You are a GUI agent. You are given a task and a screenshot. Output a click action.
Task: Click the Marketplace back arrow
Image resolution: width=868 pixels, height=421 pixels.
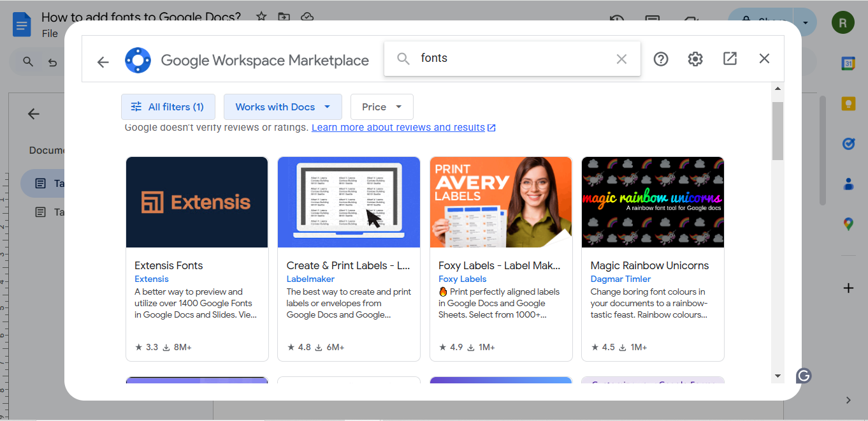[x=103, y=62]
